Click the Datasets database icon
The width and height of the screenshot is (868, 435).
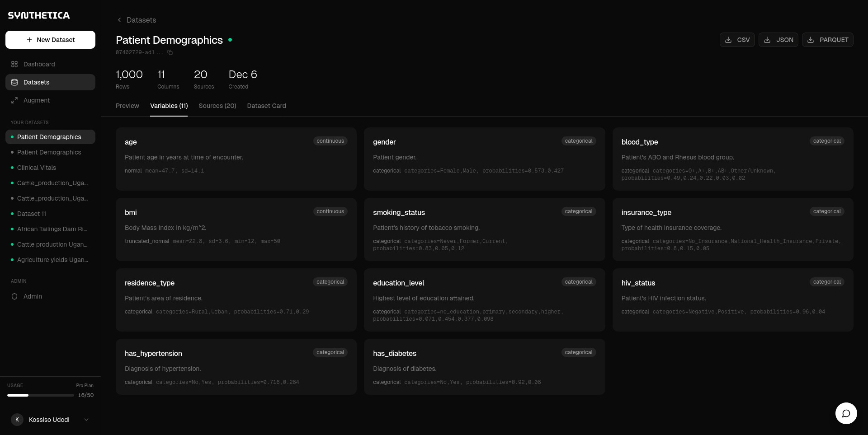click(x=14, y=82)
